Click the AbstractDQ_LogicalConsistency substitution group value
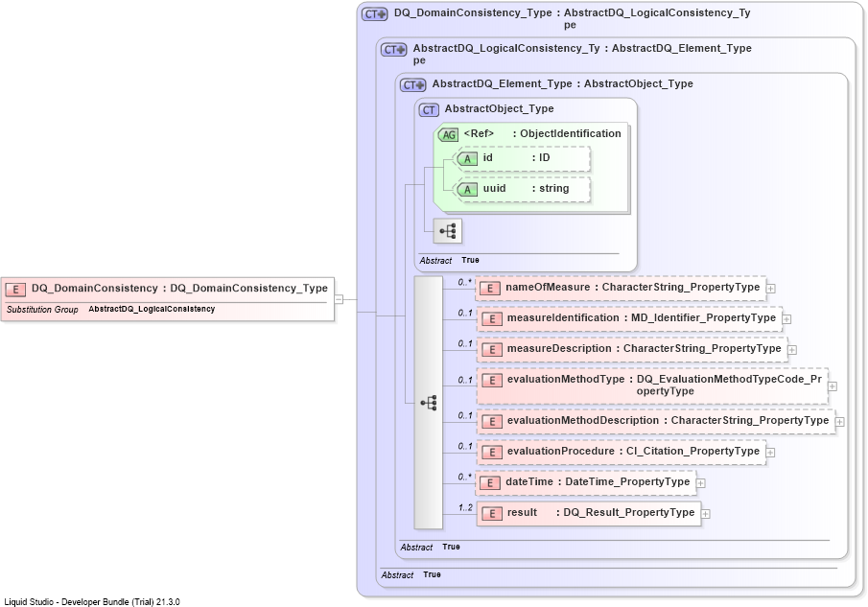This screenshot has height=607, width=868. [152, 309]
